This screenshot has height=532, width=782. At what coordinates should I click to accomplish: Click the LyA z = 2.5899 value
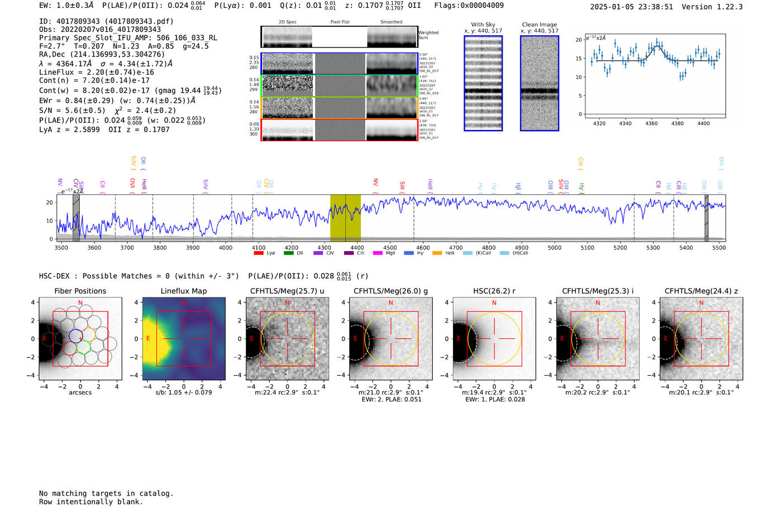69,130
